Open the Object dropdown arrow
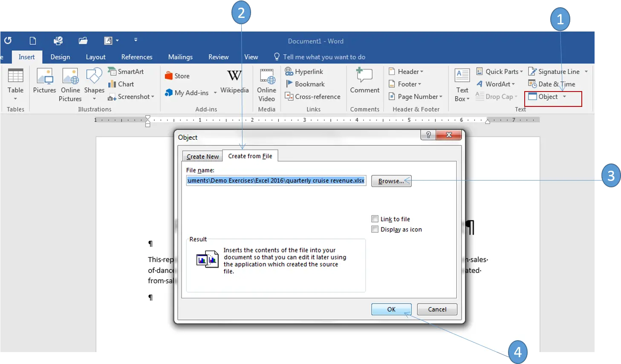This screenshot has height=364, width=621. 564,97
